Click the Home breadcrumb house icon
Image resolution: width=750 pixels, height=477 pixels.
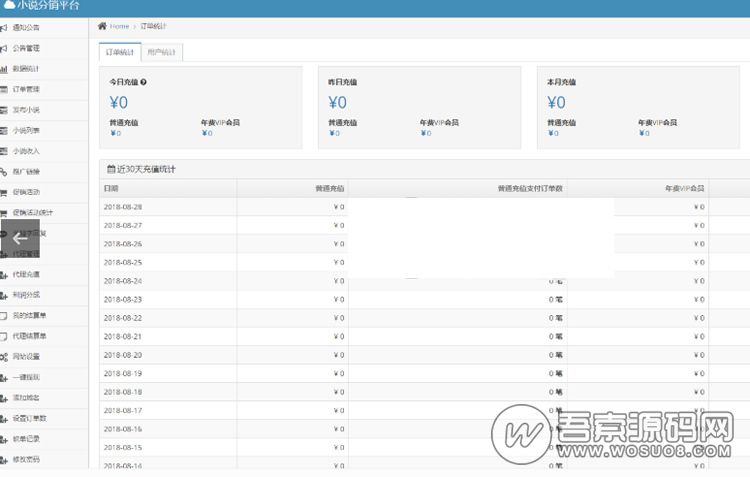(102, 25)
